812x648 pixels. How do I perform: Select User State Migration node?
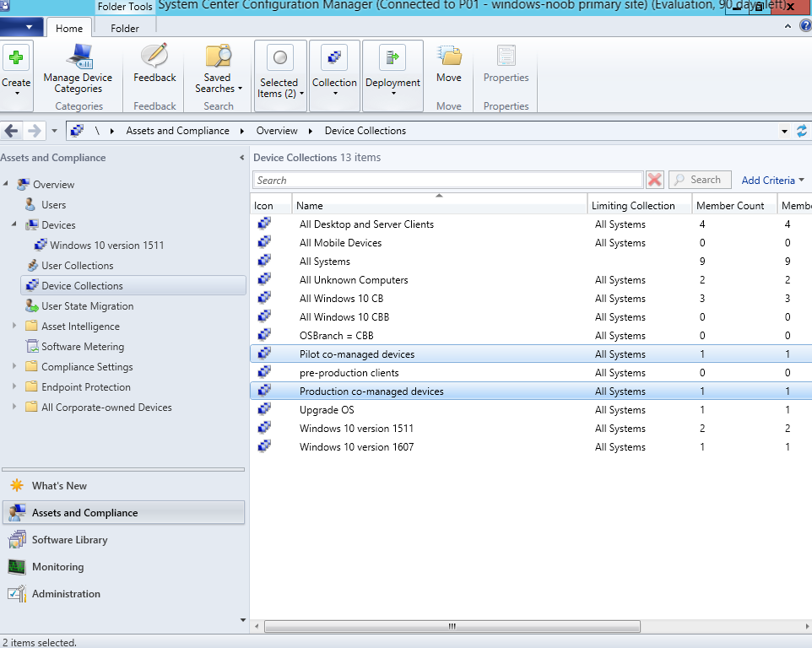[87, 306]
